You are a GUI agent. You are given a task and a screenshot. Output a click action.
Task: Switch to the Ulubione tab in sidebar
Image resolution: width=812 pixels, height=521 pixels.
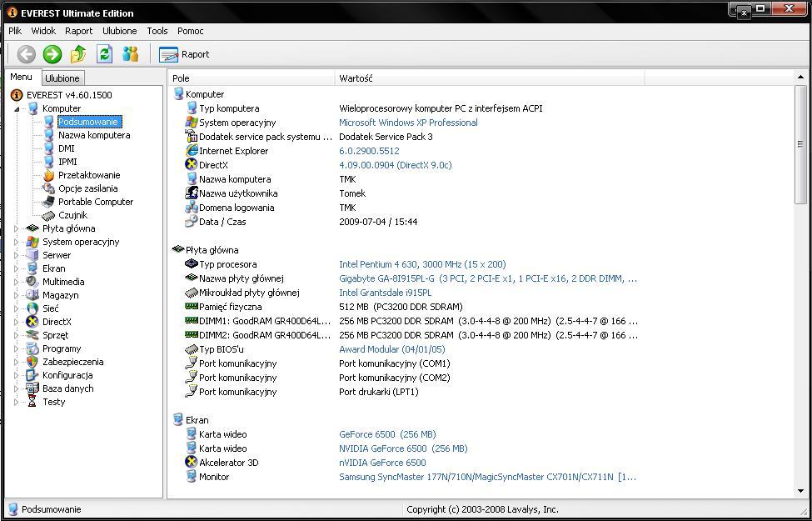point(62,78)
